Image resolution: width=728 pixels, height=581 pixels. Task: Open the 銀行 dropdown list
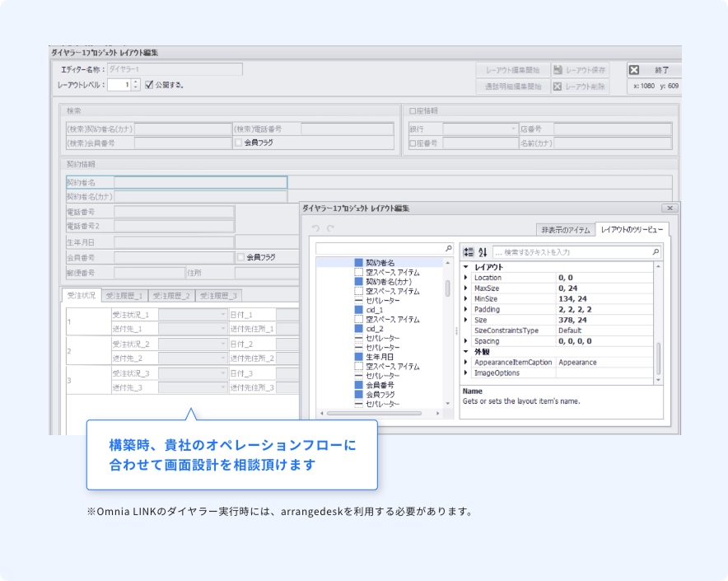512,129
